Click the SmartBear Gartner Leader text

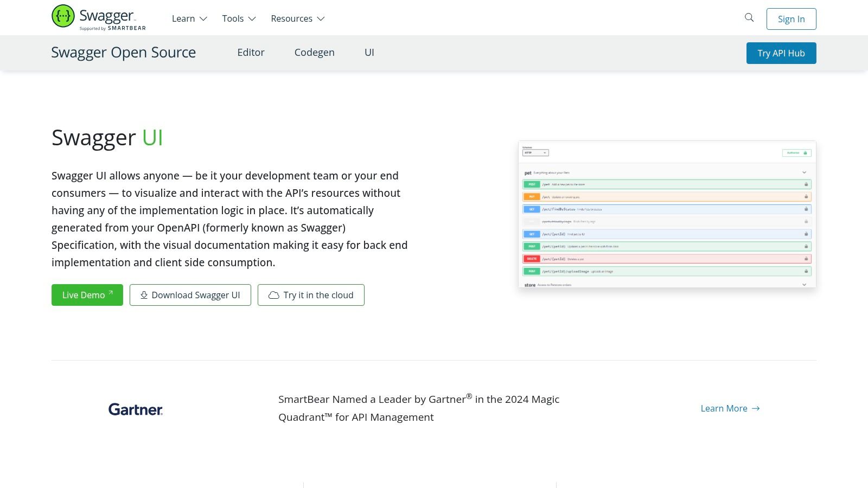[419, 408]
